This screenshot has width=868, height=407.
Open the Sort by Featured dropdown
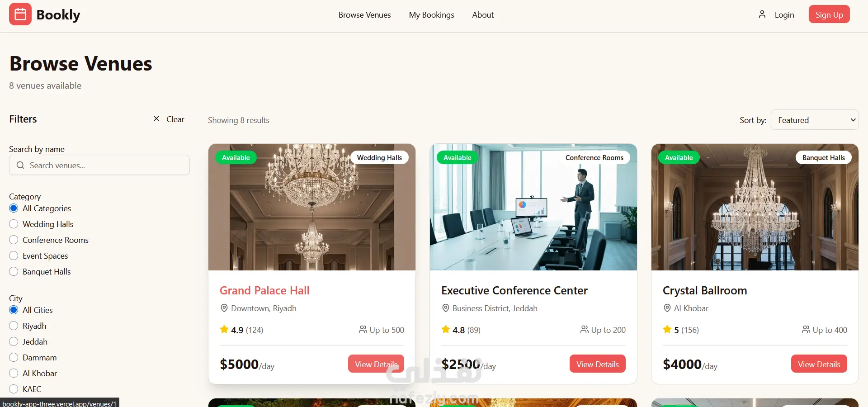815,120
